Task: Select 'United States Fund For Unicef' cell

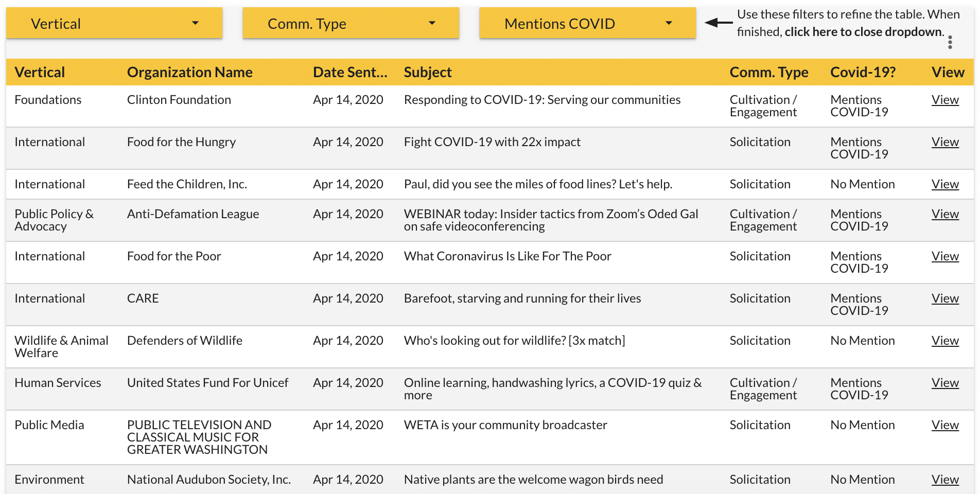Action: click(208, 383)
